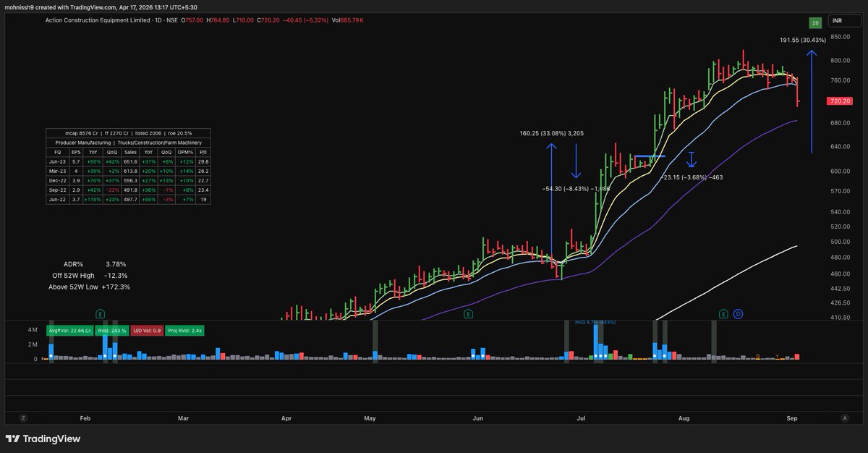Click the Jun label on time axis

(478, 418)
